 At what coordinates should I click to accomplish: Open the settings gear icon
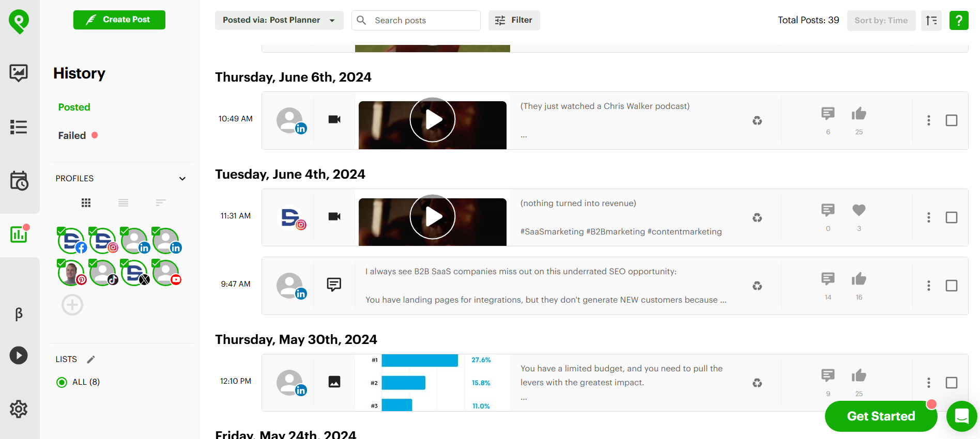click(19, 409)
